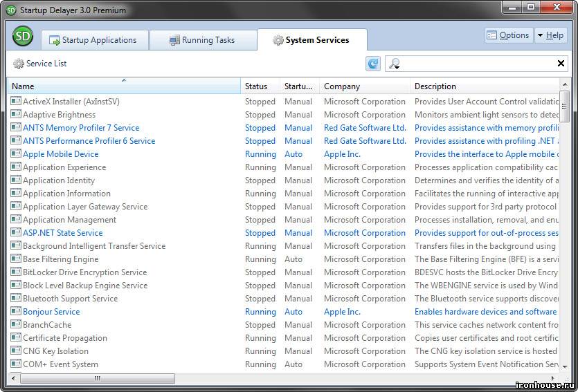Click Stopped status of BranchCache row
The image size is (578, 392).
pyautogui.click(x=260, y=325)
